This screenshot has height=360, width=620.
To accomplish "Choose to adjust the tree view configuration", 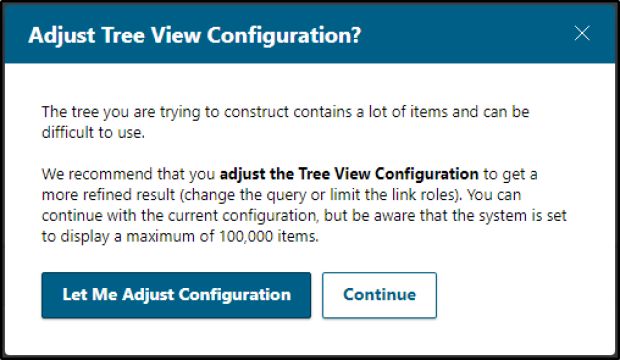I will [176, 295].
